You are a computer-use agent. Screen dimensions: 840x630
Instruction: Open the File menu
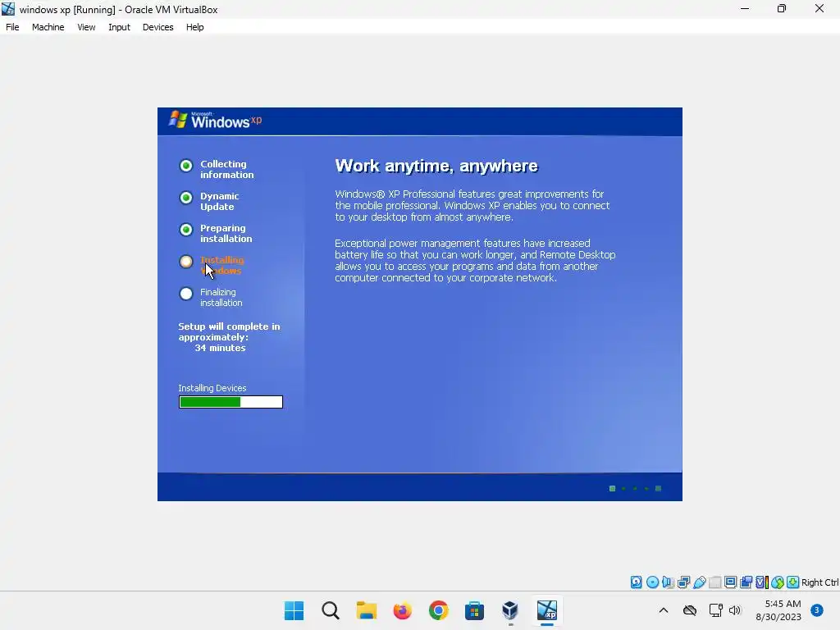pyautogui.click(x=12, y=27)
